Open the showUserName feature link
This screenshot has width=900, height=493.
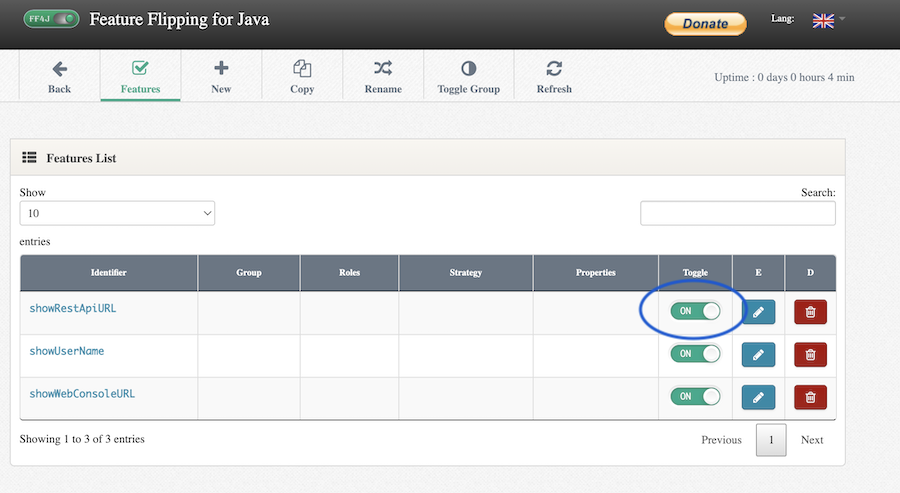[x=67, y=351]
